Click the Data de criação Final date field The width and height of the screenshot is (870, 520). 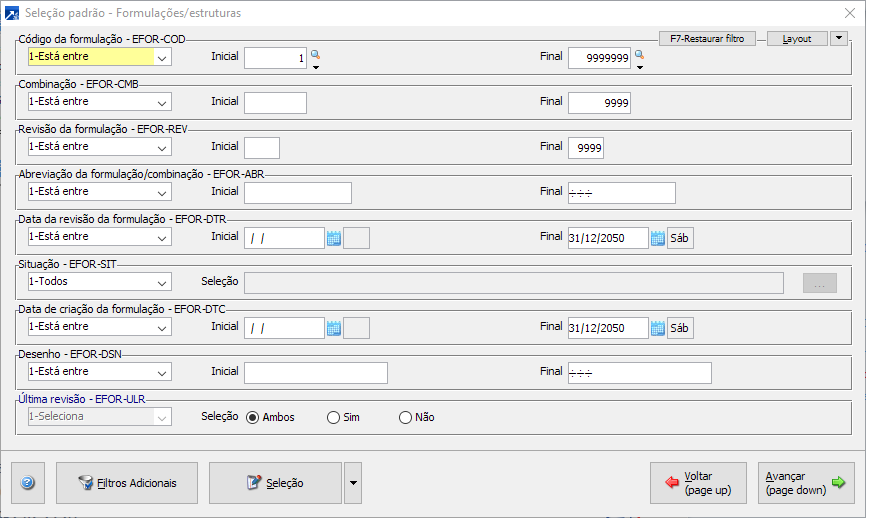(x=608, y=328)
